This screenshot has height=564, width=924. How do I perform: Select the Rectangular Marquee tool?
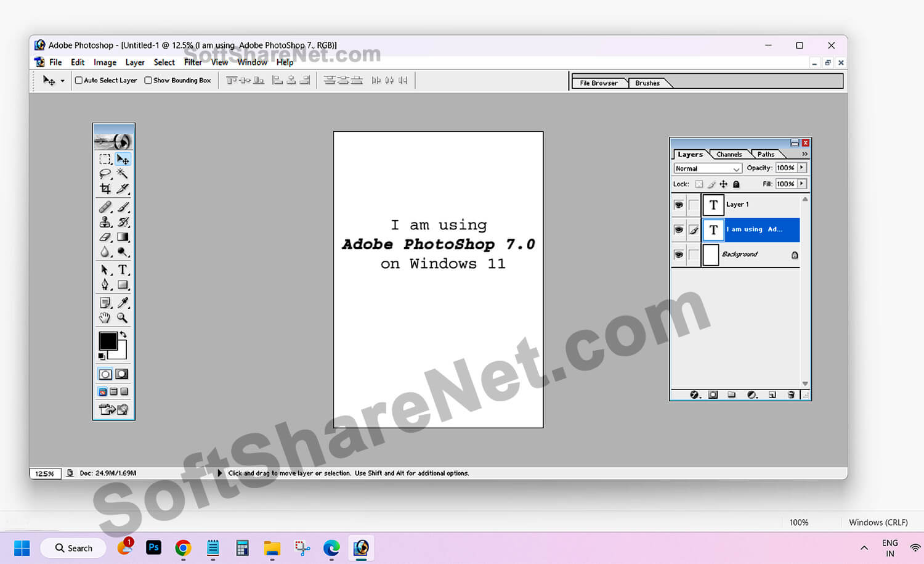pos(105,159)
